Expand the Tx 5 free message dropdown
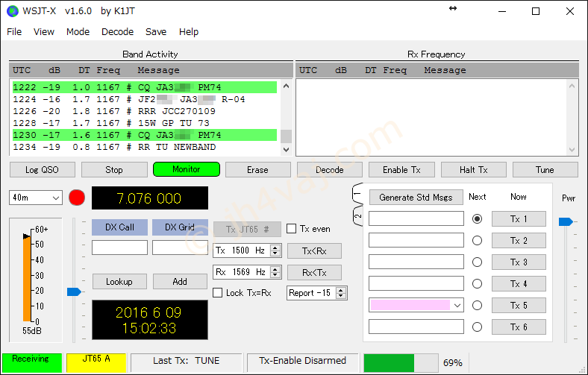 click(x=457, y=306)
